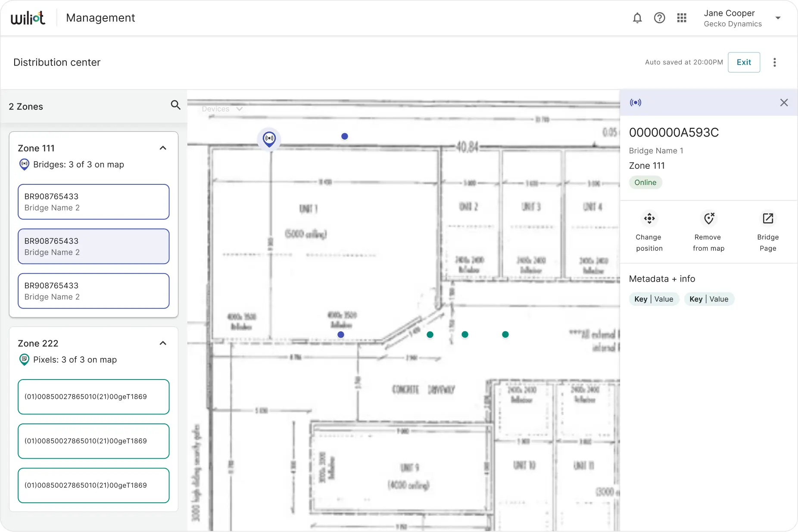Search zones with the magnifier icon
This screenshot has width=798, height=532.
coord(175,105)
